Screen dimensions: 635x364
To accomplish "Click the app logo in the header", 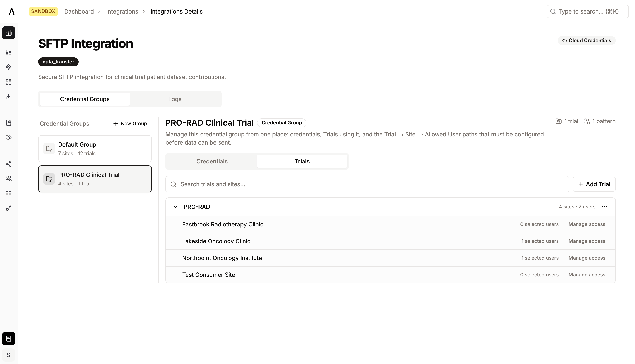I will tap(12, 11).
